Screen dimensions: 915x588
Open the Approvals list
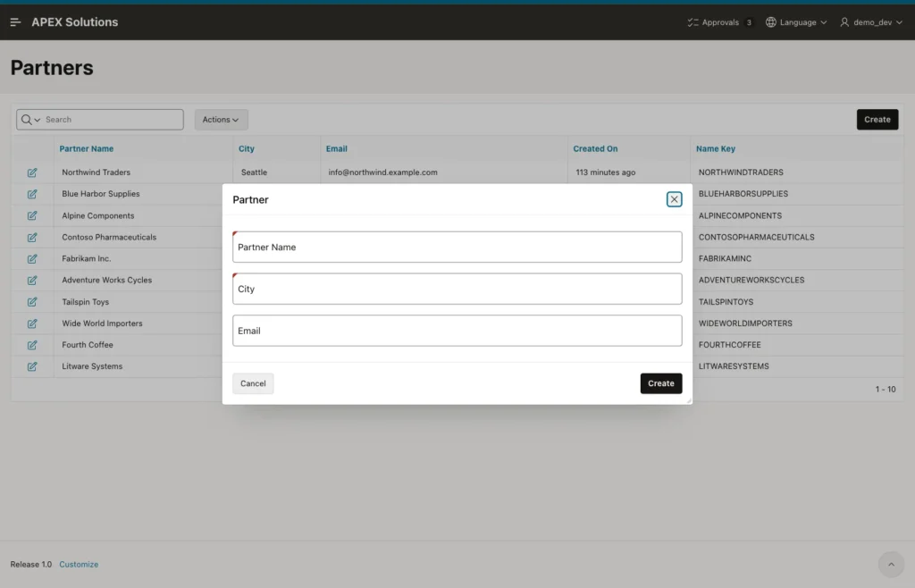(x=719, y=22)
